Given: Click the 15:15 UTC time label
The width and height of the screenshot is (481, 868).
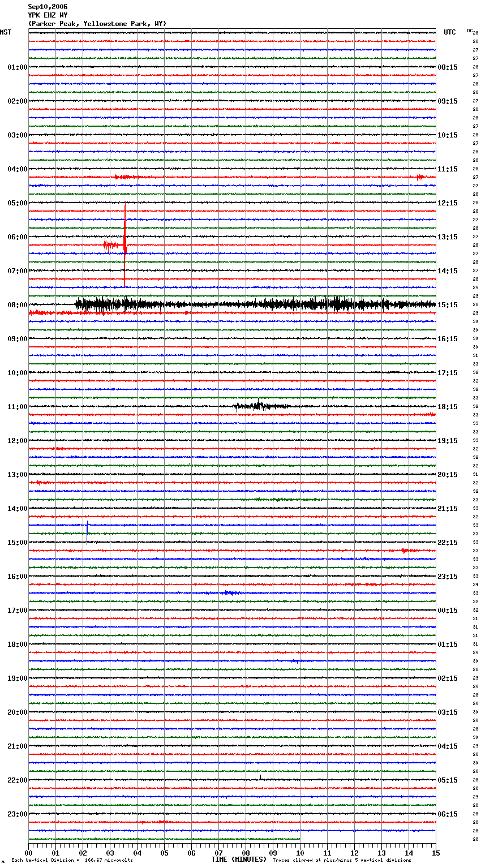Looking at the screenshot, I should [448, 305].
